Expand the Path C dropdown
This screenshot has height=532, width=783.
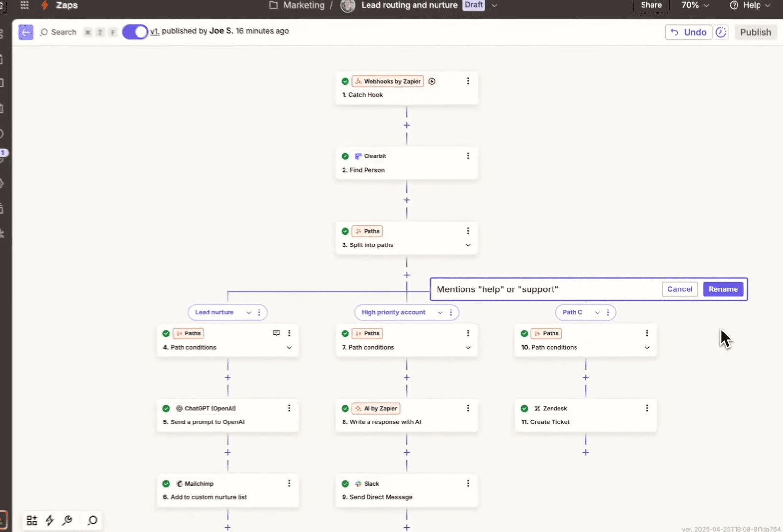click(x=597, y=312)
